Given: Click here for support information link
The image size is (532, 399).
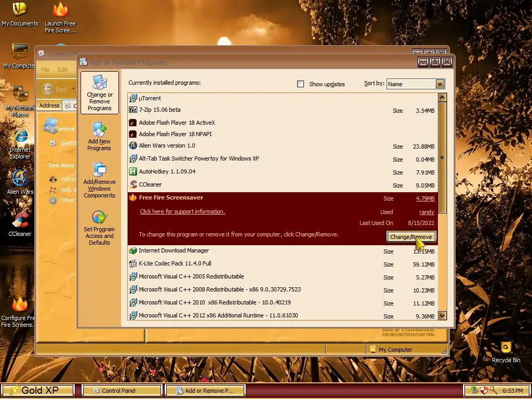Looking at the screenshot, I should [182, 211].
